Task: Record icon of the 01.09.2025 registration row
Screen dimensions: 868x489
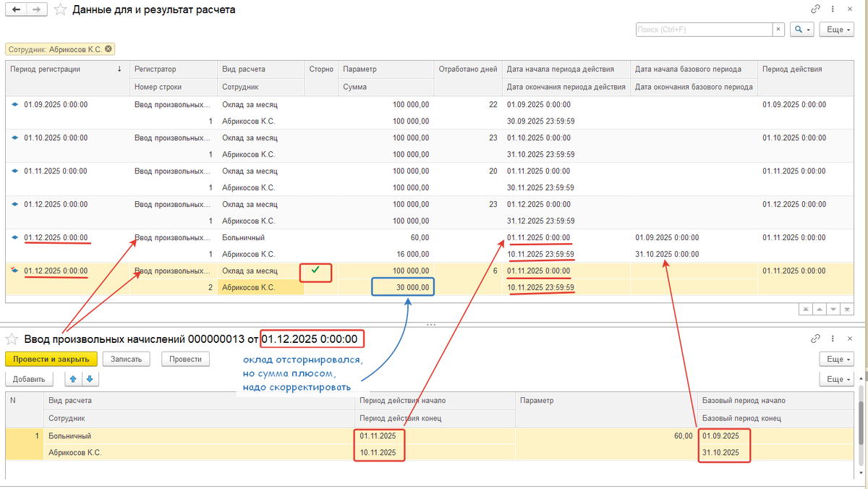Action: pos(15,105)
